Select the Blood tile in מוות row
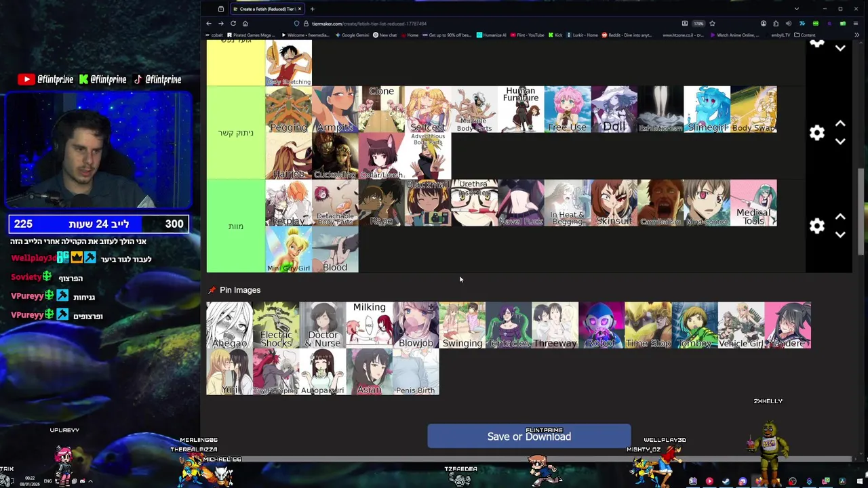 335,249
